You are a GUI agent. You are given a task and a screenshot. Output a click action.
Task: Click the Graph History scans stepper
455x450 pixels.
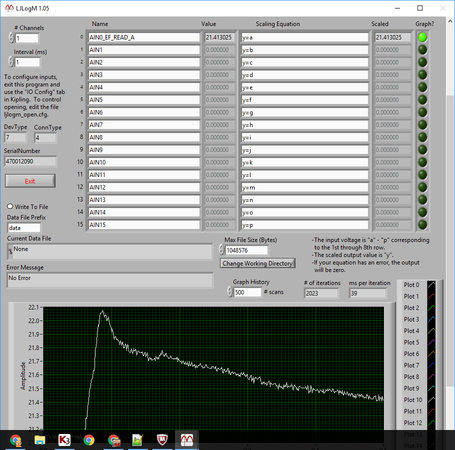point(230,292)
